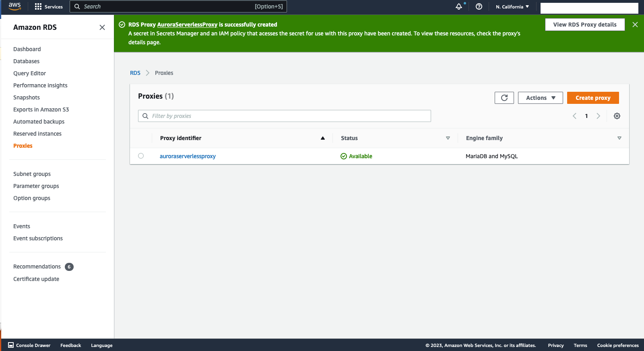This screenshot has height=351, width=644.
Task: Refresh the proxies list
Action: pyautogui.click(x=504, y=98)
